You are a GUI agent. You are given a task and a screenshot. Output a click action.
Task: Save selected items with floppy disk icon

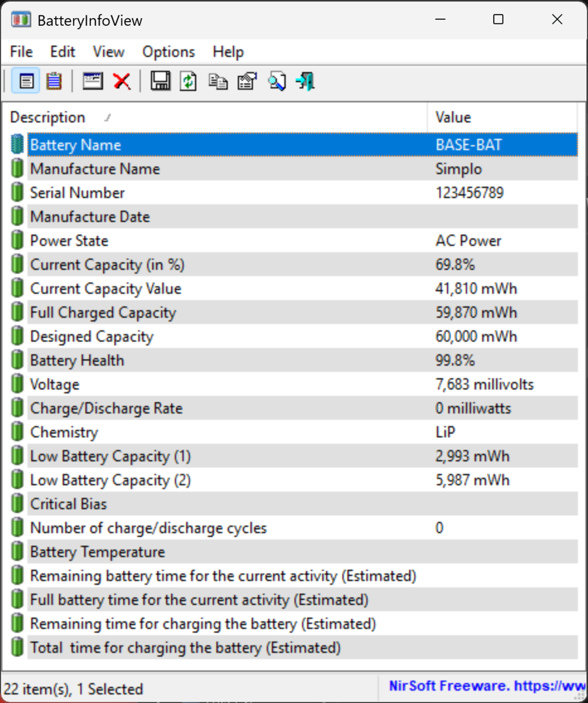click(160, 81)
